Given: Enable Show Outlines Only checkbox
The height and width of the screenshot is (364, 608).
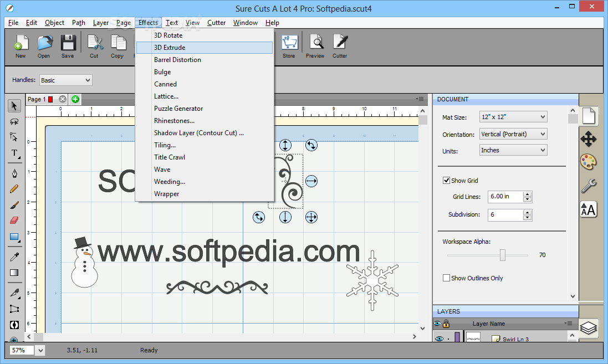Looking at the screenshot, I should (446, 278).
